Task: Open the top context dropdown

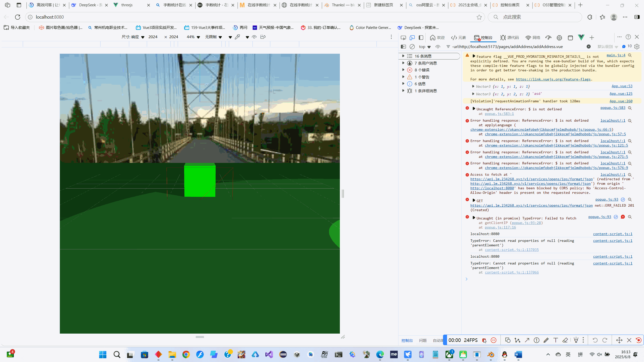Action: point(425,47)
